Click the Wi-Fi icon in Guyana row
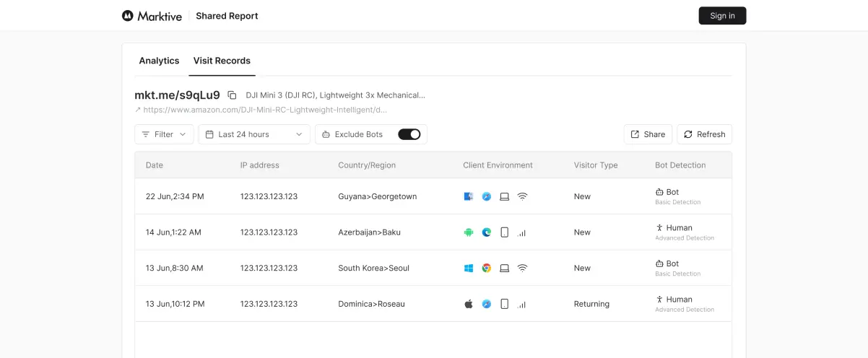The width and height of the screenshot is (868, 358). coord(522,196)
